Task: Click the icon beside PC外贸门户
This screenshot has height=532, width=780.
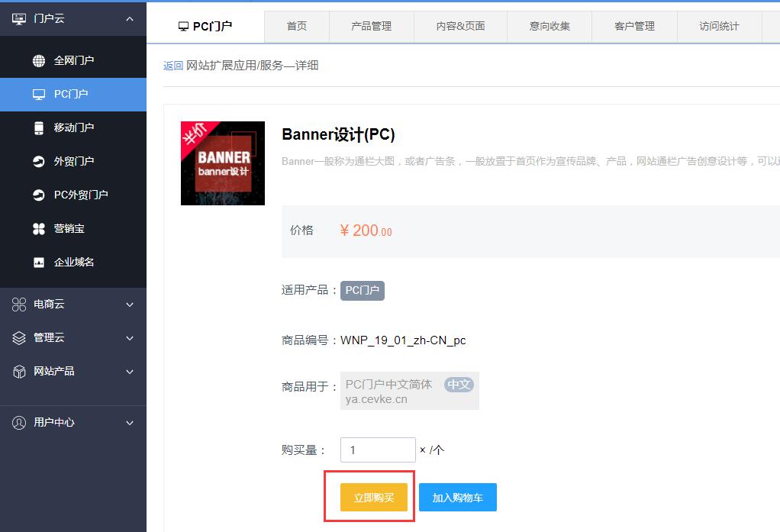Action: [x=39, y=195]
